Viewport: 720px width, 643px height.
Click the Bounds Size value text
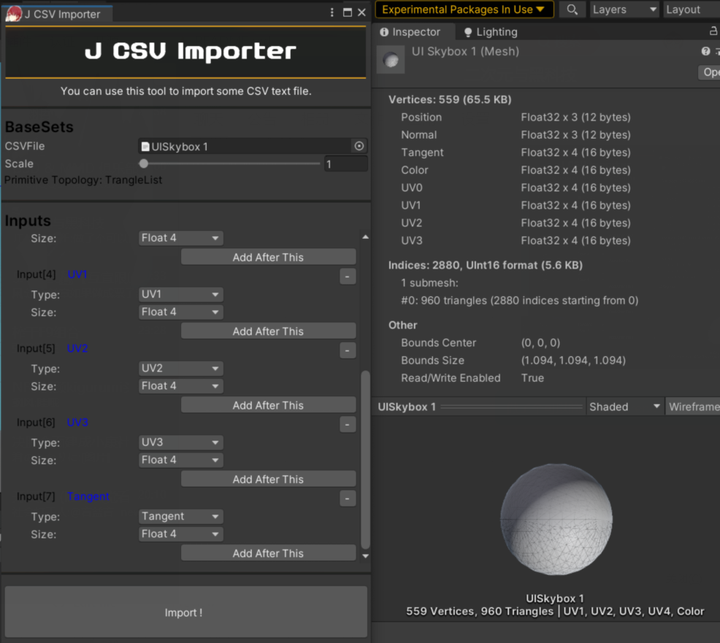point(573,360)
